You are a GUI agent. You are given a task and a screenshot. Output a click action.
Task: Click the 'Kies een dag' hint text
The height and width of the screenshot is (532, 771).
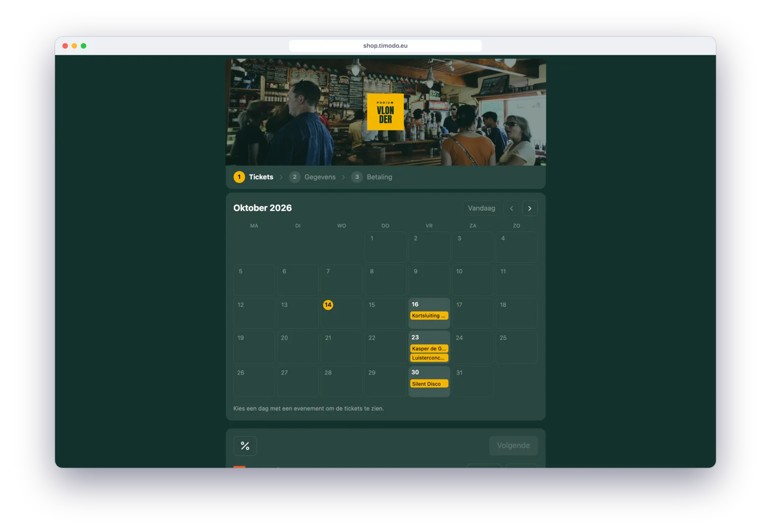(x=308, y=409)
